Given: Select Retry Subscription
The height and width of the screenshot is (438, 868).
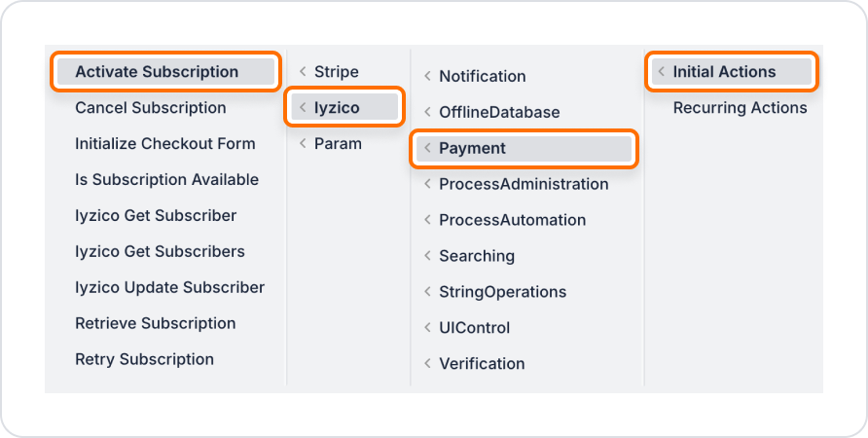Looking at the screenshot, I should coord(144,359).
